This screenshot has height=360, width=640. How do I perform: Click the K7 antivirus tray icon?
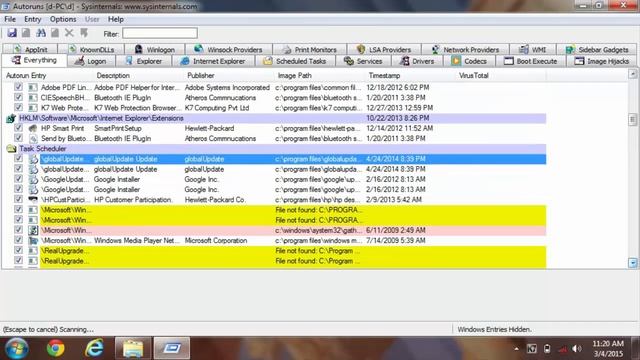click(x=531, y=349)
